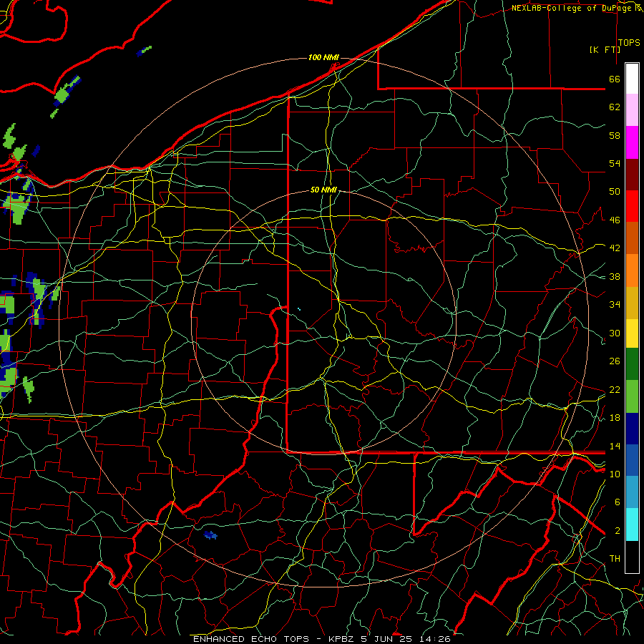The width and height of the screenshot is (644, 644).
Task: Pick the gold legend band beside 34
Action: [632, 303]
